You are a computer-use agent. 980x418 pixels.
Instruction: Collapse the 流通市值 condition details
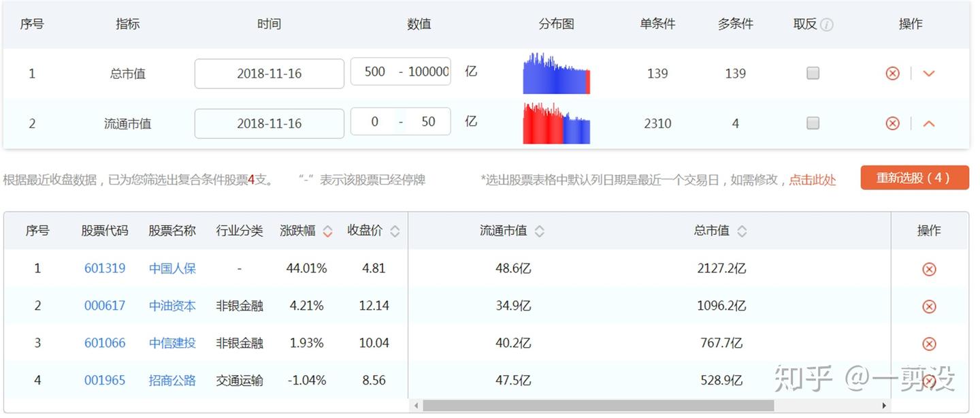(928, 123)
